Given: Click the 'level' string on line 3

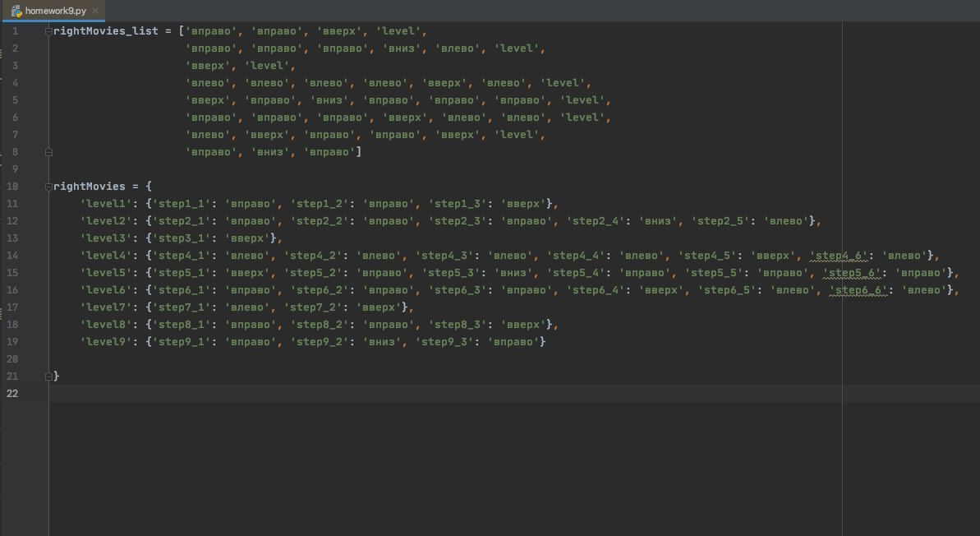Looking at the screenshot, I should 267,65.
